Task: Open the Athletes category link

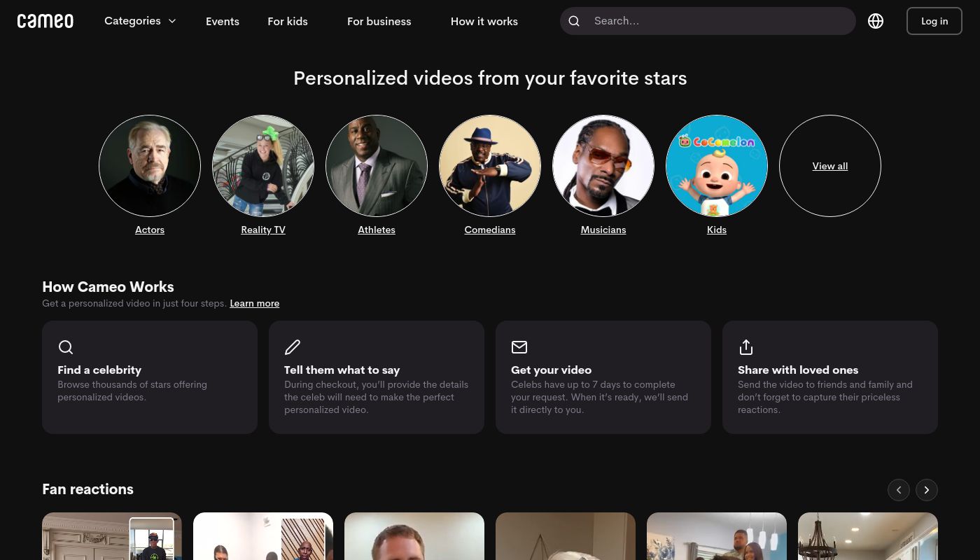Action: click(377, 230)
